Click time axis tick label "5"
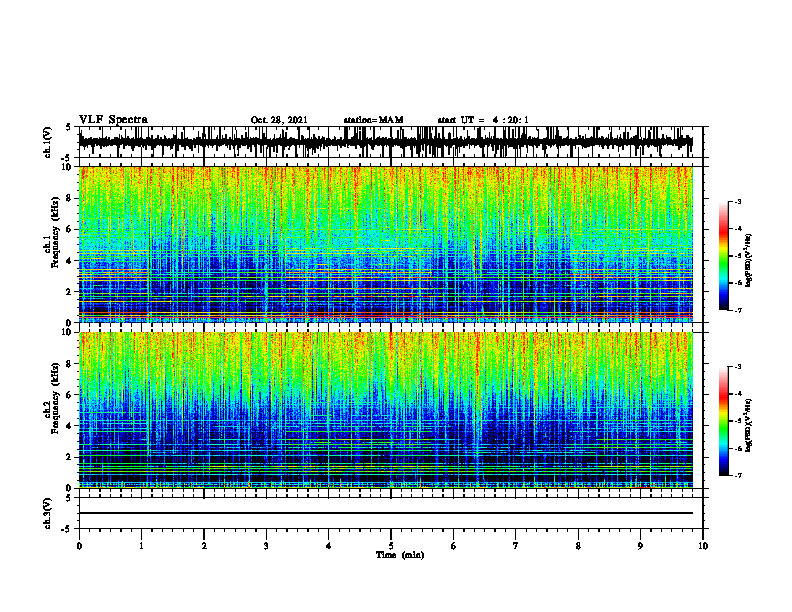Screen dimensions: 792x612 (391, 546)
